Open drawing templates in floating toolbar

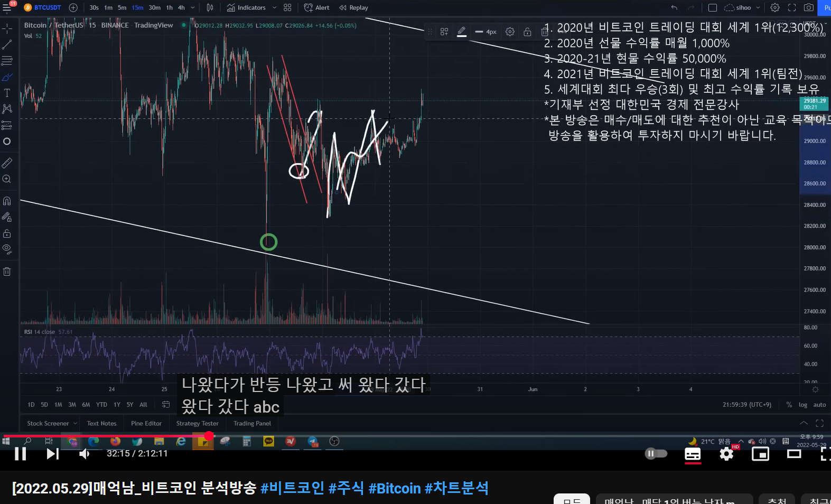point(444,32)
